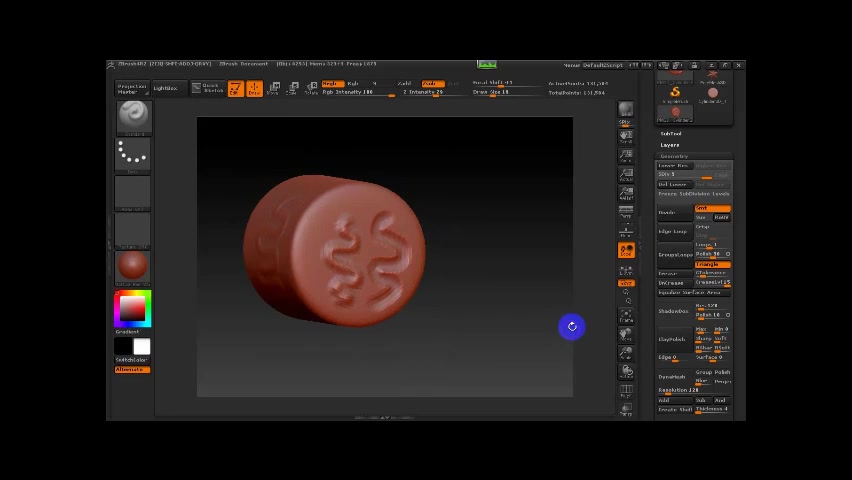852x480 pixels.
Task: Click Equalize Surface Area button
Action: coord(694,293)
